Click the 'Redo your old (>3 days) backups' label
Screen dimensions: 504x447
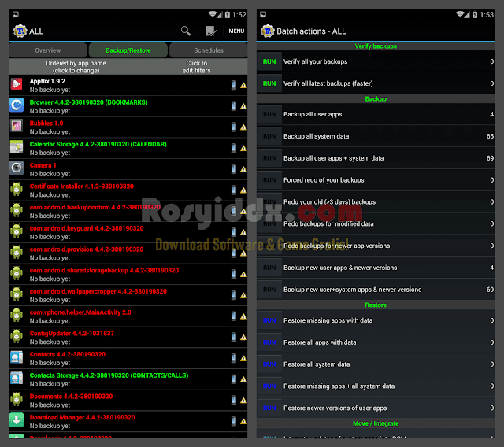[329, 202]
